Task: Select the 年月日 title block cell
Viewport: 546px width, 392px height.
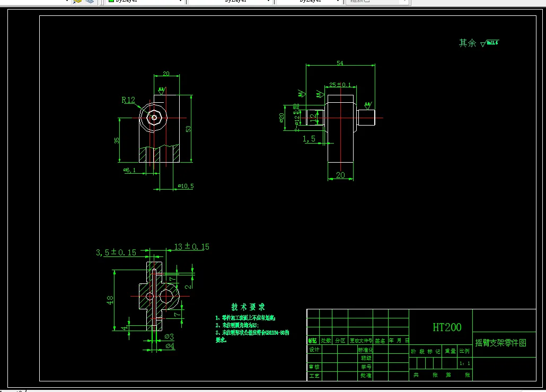Action: coord(399,341)
